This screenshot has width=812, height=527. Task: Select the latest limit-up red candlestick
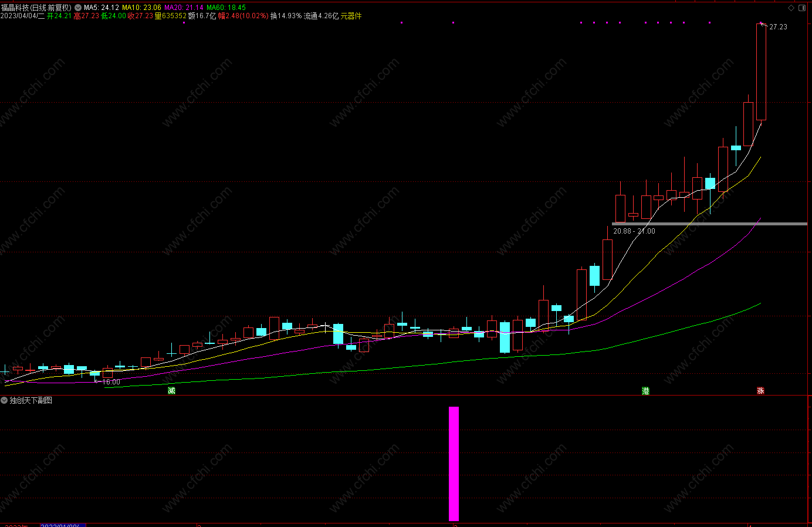click(x=761, y=72)
